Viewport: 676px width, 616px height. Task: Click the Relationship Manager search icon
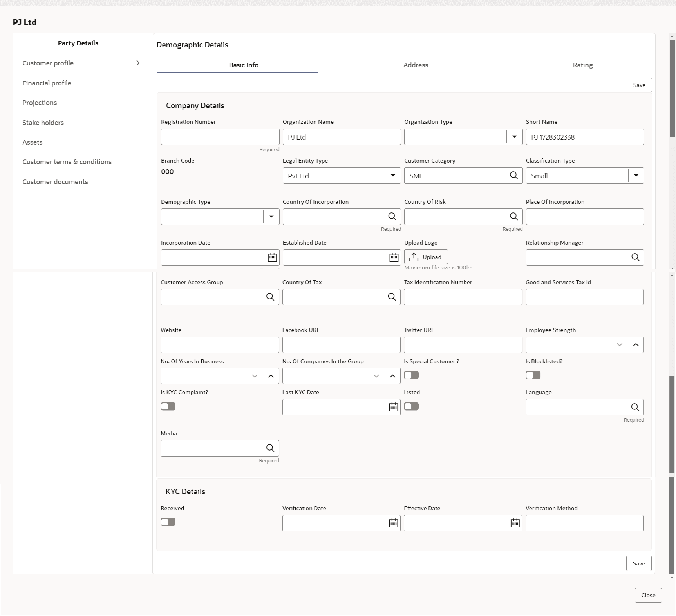tap(635, 257)
